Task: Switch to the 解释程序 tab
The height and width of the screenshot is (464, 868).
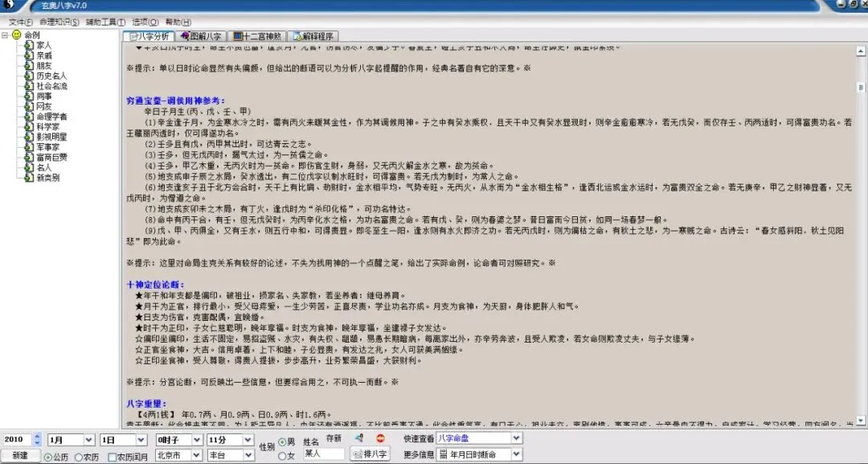Action: (313, 36)
